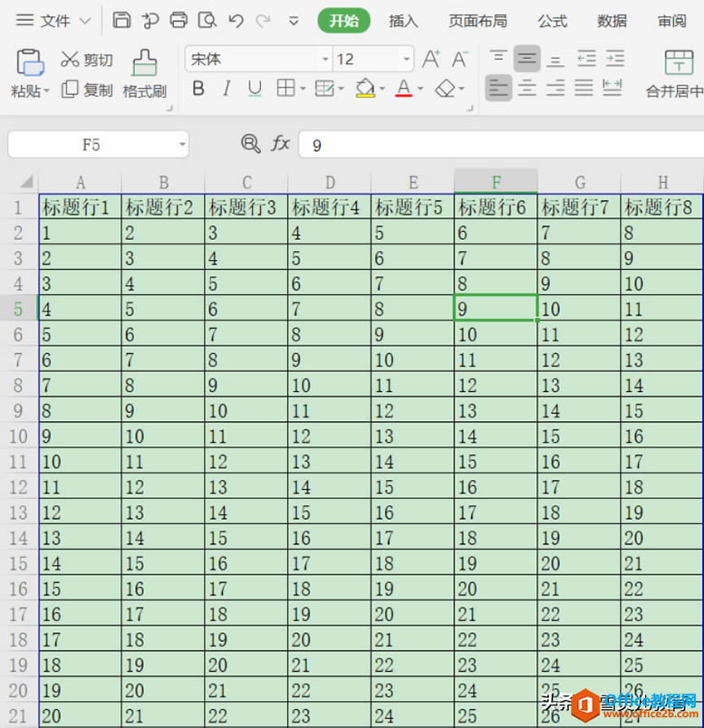Screen dimensions: 704x728
Task: Expand the font color dropdown arrow
Action: tap(420, 88)
